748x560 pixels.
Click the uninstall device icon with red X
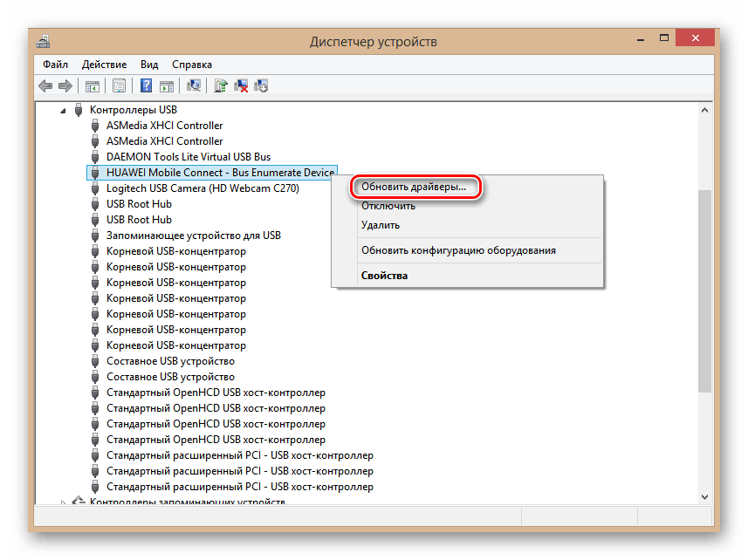click(242, 85)
